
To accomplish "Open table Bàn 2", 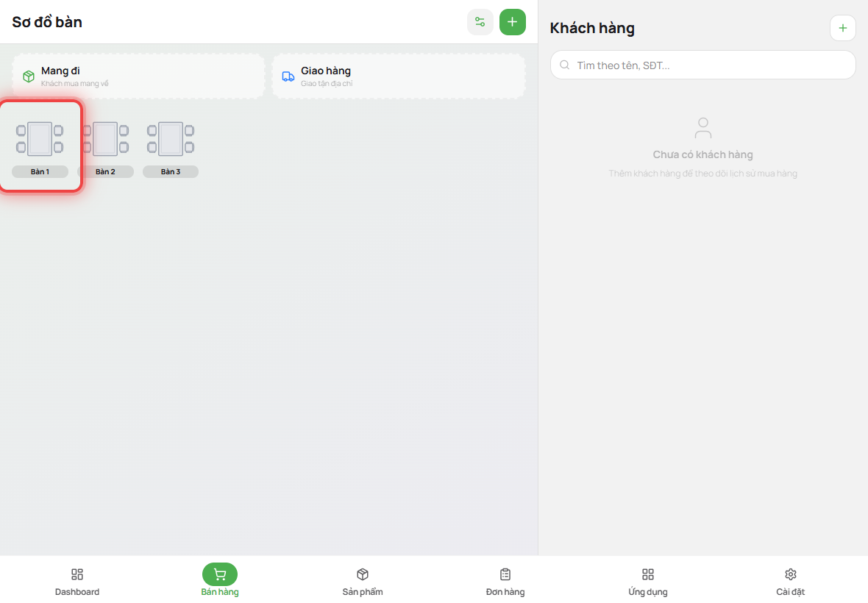I will point(106,148).
